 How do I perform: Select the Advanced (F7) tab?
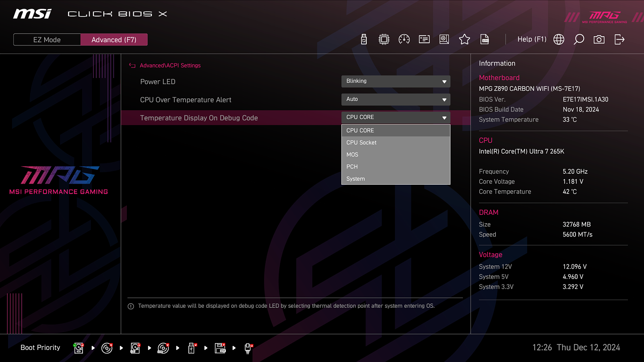[x=114, y=40]
